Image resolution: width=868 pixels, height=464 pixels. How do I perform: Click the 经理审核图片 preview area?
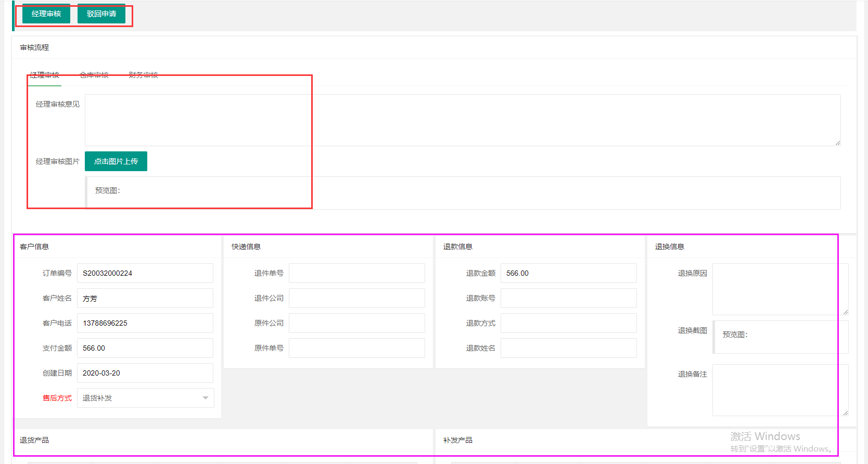pos(463,193)
